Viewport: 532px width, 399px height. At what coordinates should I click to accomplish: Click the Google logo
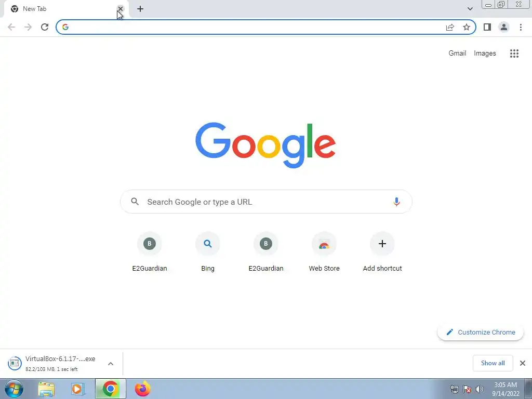(265, 145)
